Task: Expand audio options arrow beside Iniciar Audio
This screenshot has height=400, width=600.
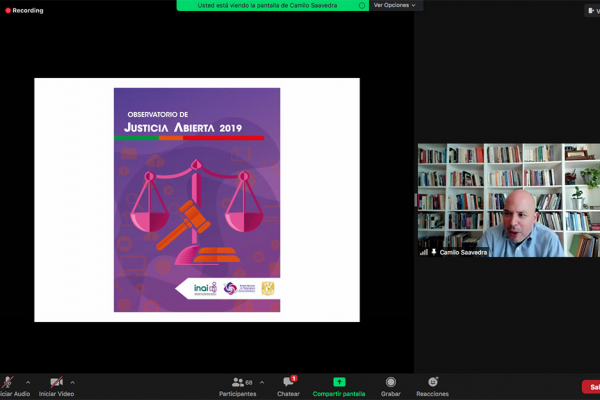Action: 28,382
